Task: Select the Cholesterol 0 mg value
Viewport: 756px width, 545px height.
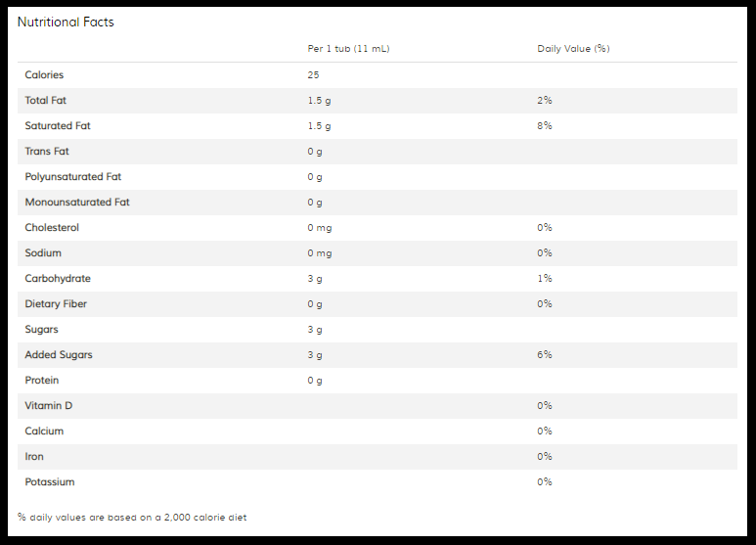Action: point(320,228)
